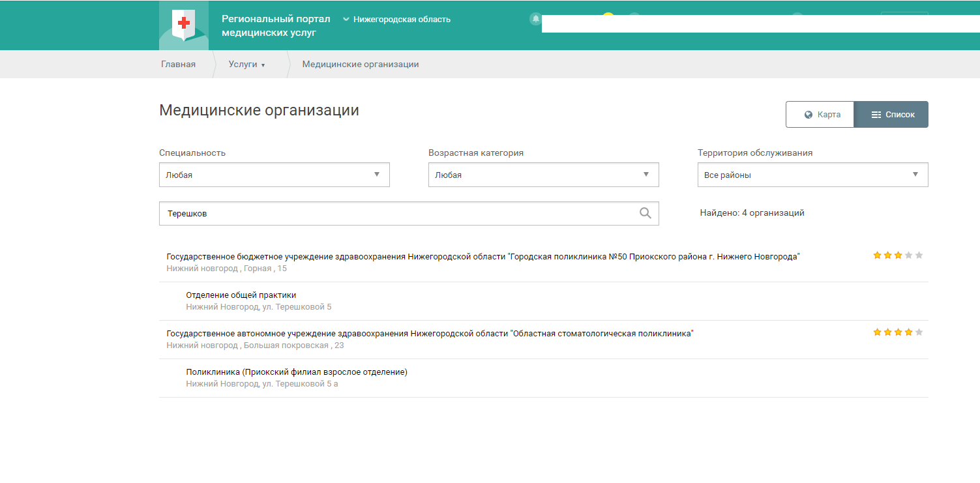Open Поликлиника Приокский филиал взрослое отделение

click(x=296, y=372)
